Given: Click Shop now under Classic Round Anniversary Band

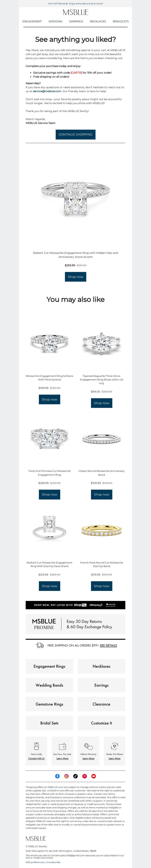Looking at the screenshot, I should coord(102,494).
